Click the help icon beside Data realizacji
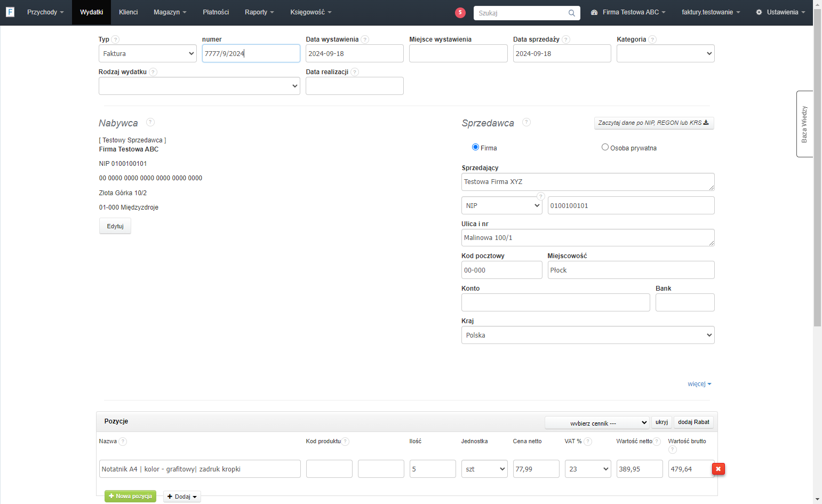The image size is (822, 504). 355,72
